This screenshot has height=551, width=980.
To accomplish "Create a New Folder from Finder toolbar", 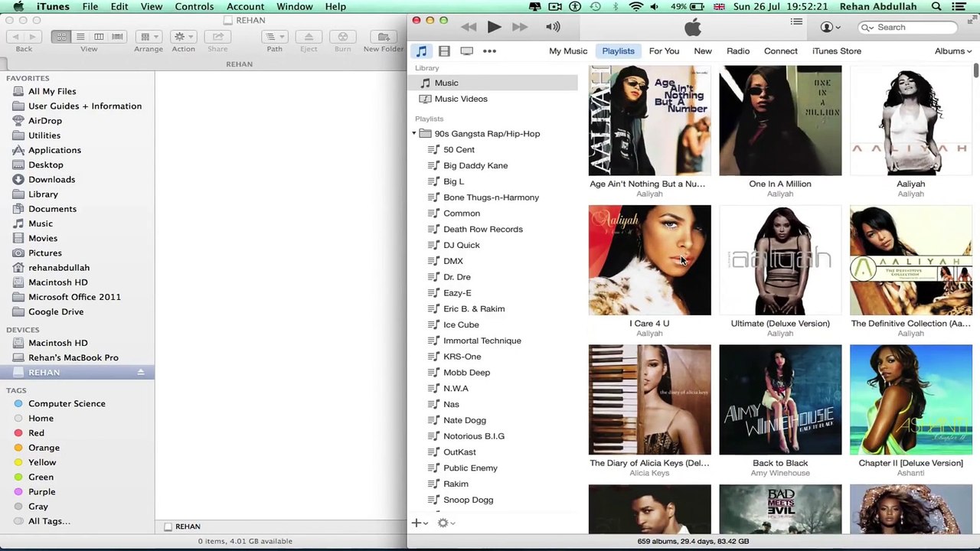I will 384,36.
